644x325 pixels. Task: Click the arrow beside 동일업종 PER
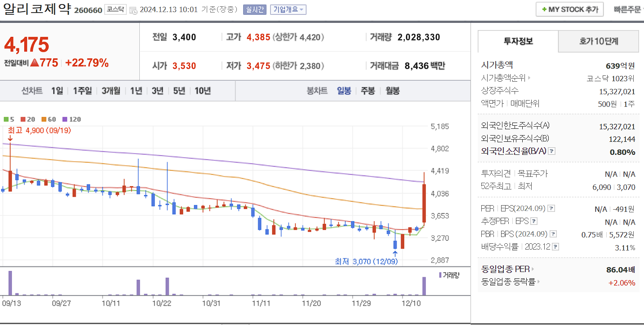(x=532, y=269)
